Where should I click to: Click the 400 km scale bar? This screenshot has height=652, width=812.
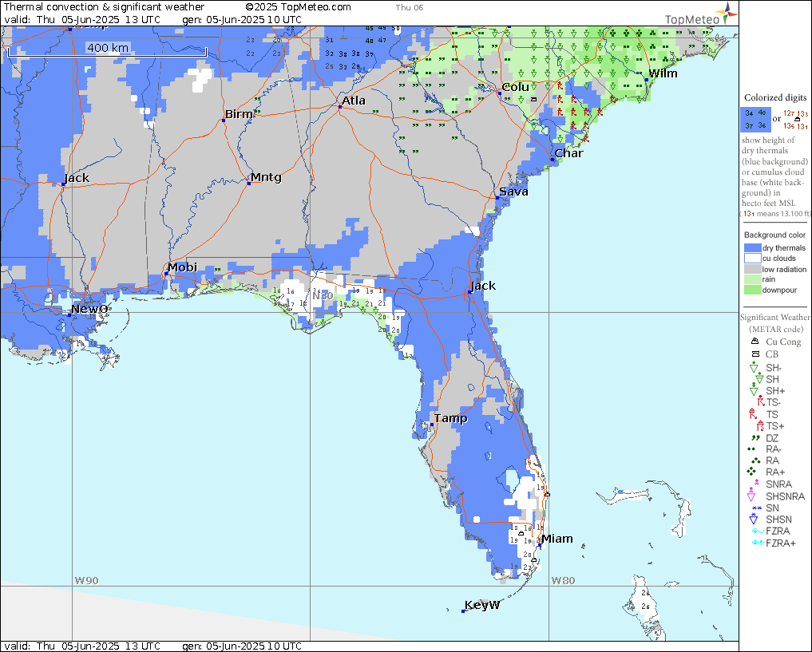(107, 50)
